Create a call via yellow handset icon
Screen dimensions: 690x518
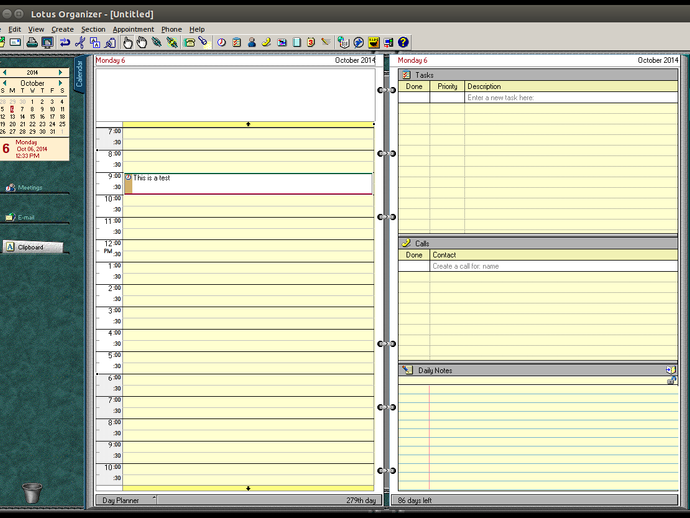[x=267, y=42]
